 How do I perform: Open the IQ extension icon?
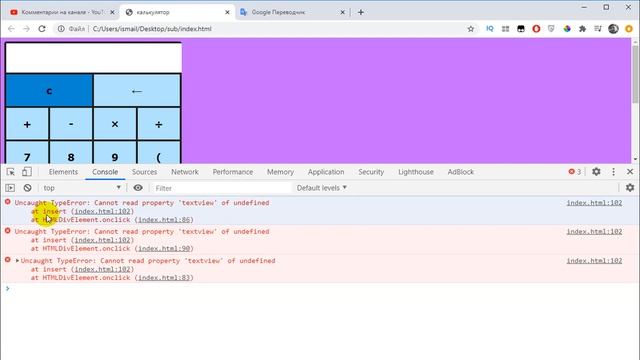point(490,29)
